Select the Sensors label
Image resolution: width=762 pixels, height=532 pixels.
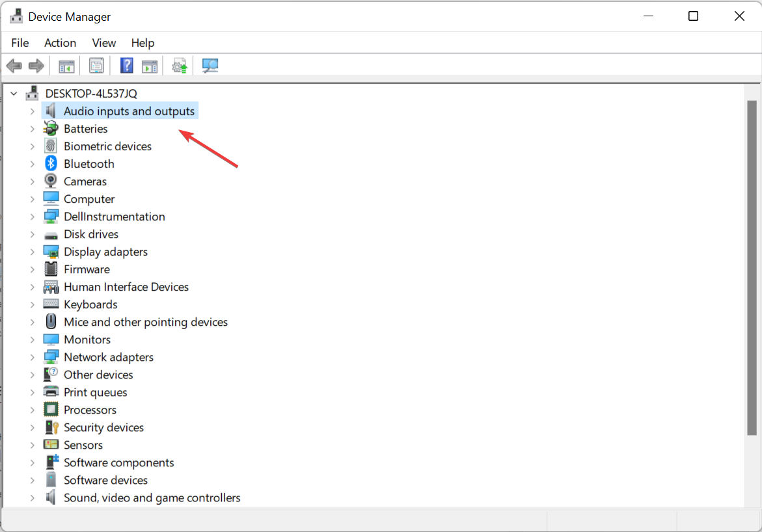click(83, 445)
